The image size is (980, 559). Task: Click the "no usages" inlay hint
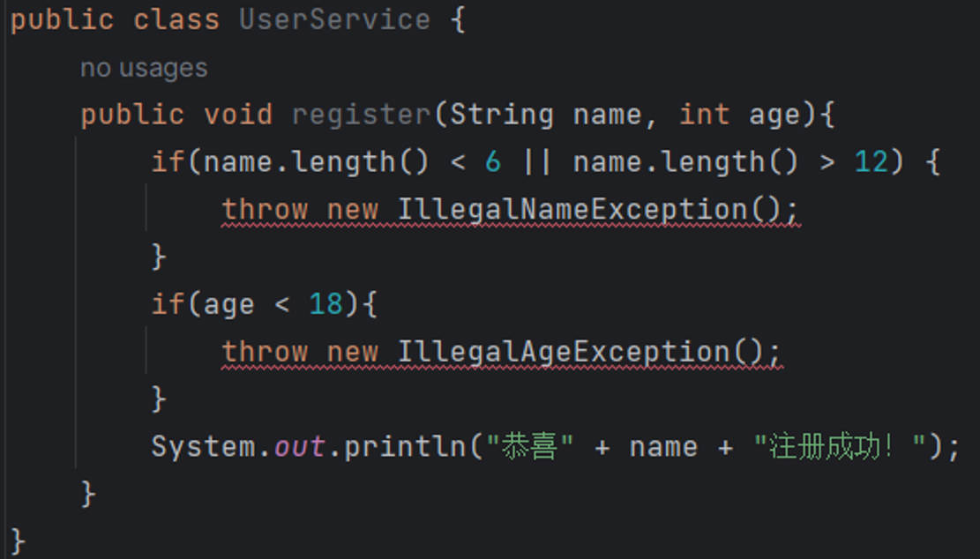click(144, 68)
